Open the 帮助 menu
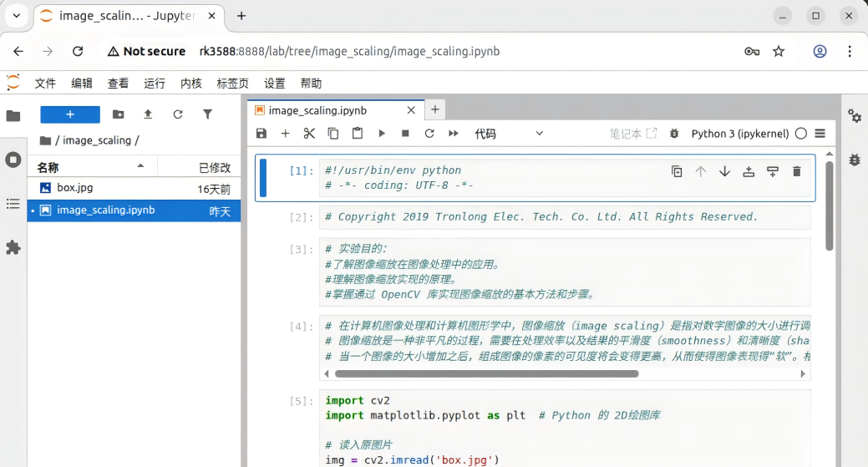 pos(311,83)
